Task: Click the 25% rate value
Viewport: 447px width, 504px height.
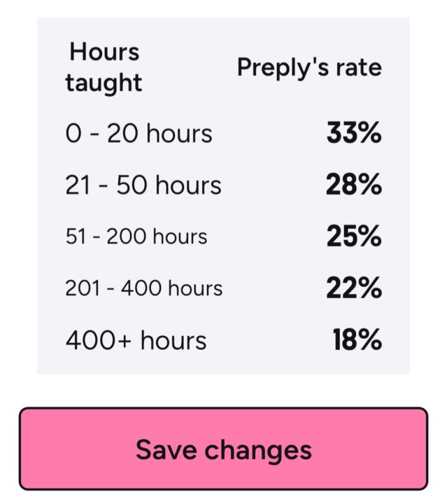Action: [354, 237]
